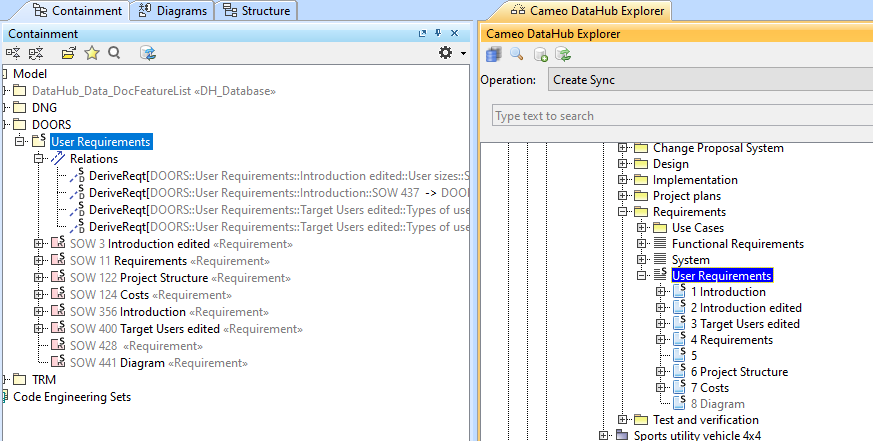
Task: Click the refresh sync icon in Containment toolbar
Action: tap(147, 53)
